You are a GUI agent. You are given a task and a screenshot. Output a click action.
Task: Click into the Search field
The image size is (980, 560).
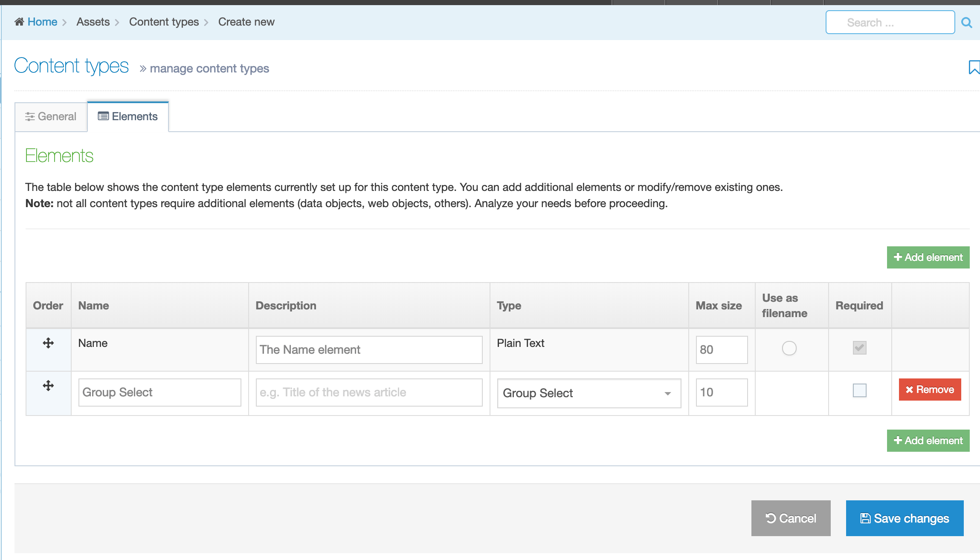(x=890, y=23)
